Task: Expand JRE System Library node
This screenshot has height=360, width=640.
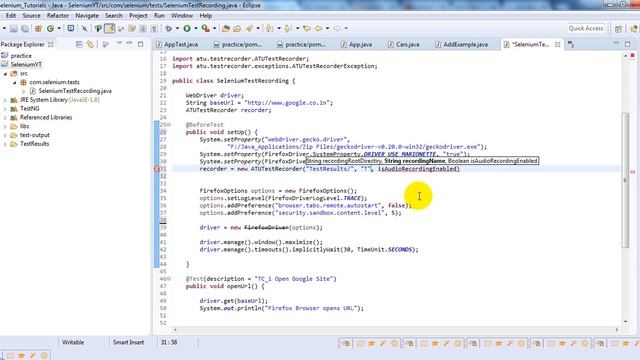Action: pyautogui.click(x=5, y=100)
